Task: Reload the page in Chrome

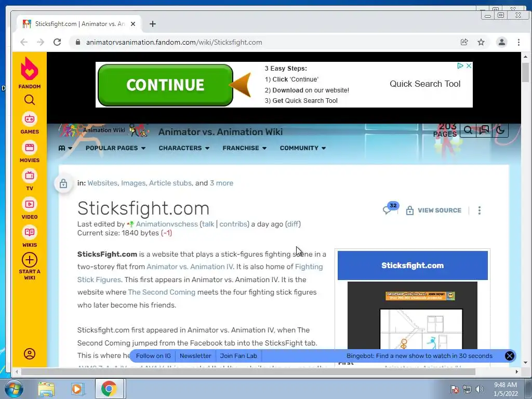Action: coord(57,42)
